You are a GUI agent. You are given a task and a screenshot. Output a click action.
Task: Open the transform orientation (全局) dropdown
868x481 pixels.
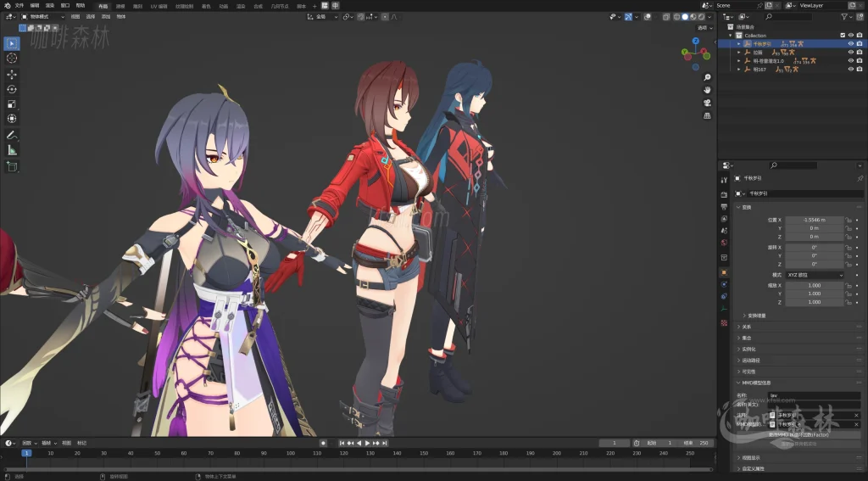coord(322,17)
